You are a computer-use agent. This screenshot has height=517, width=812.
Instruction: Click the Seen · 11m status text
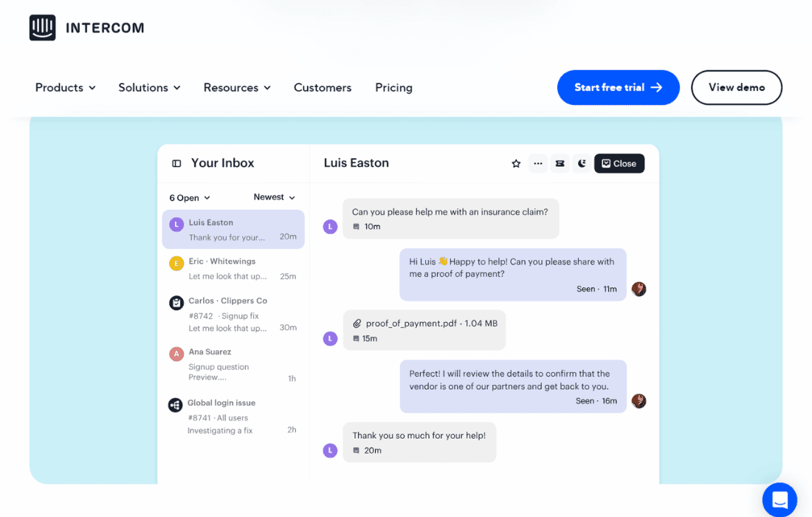point(596,289)
